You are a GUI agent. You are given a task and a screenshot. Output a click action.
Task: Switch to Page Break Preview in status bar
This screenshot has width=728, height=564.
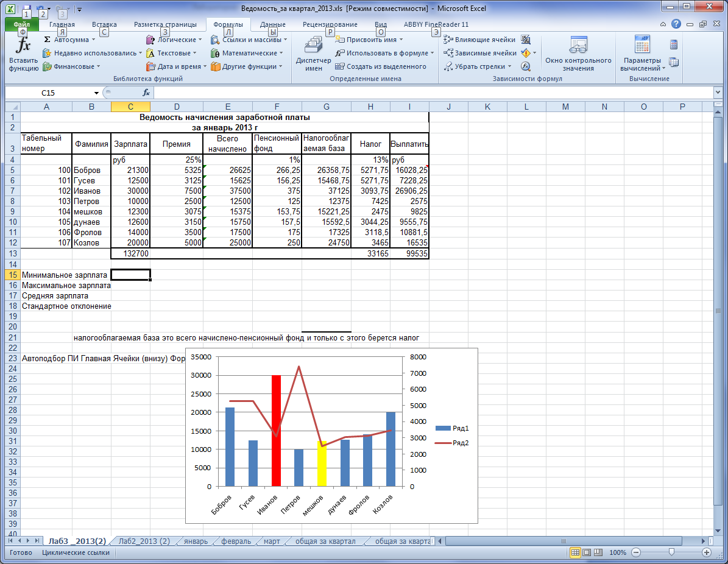click(x=598, y=552)
